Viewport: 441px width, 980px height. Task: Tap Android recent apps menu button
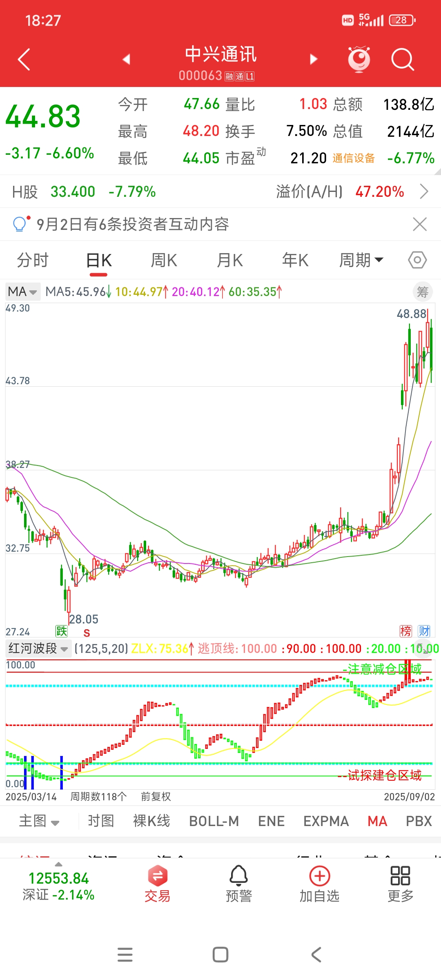[x=125, y=955]
